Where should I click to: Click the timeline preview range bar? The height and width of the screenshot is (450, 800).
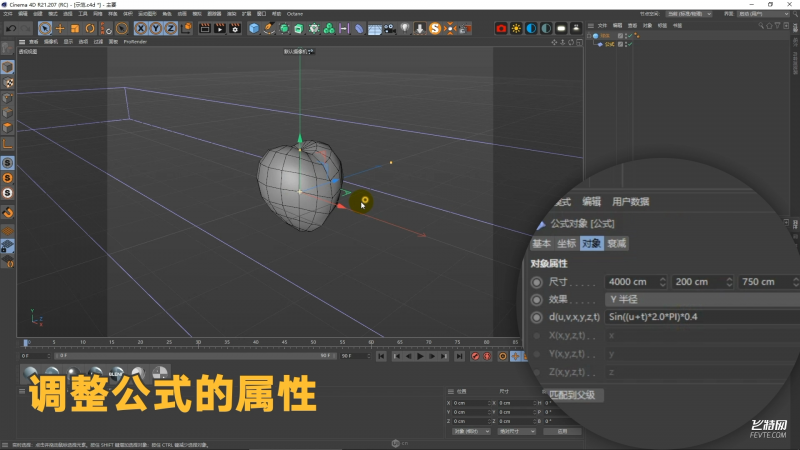tap(194, 356)
